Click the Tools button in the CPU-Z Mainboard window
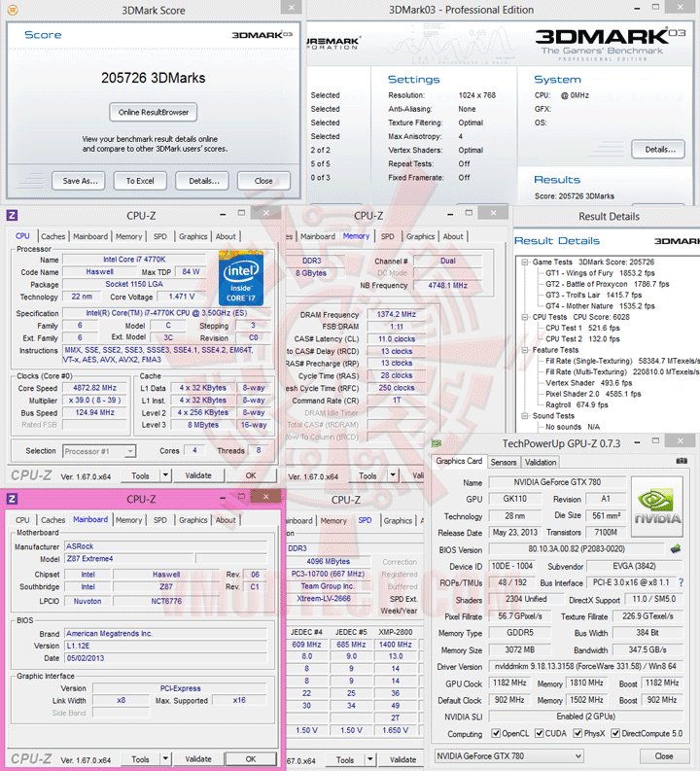Image resolution: width=700 pixels, height=771 pixels. click(x=140, y=758)
